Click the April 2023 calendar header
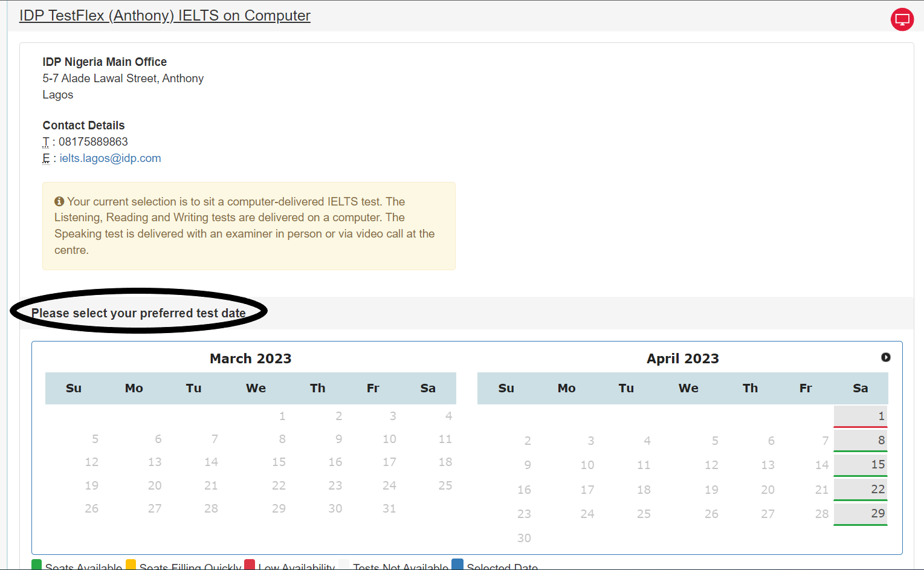Image resolution: width=924 pixels, height=570 pixels. click(x=682, y=358)
